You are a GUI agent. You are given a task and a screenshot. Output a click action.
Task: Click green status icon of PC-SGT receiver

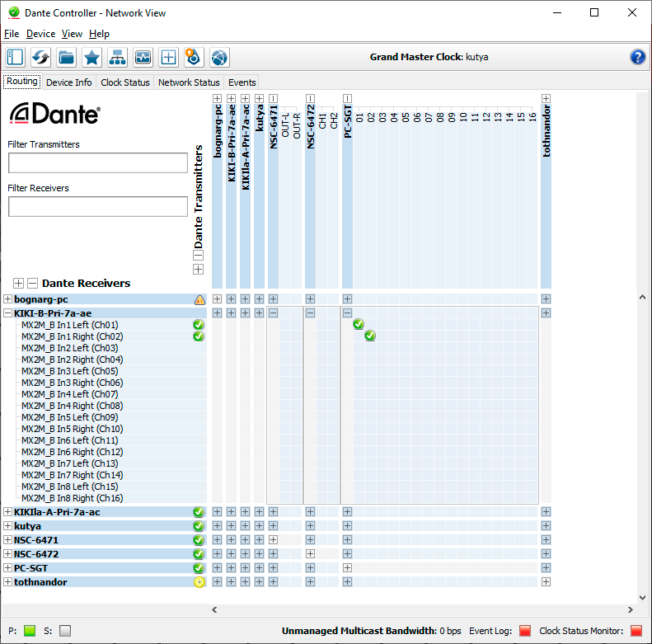199,568
